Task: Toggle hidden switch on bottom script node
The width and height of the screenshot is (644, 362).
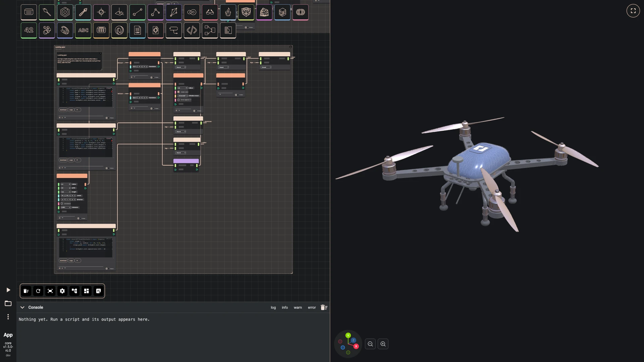Action: coord(107,268)
